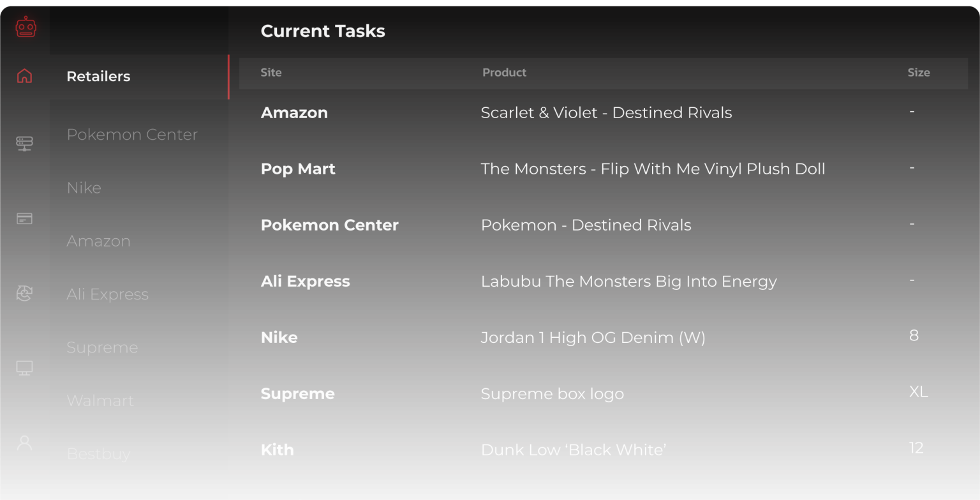The width and height of the screenshot is (980, 500).
Task: Select Ali Express in the sidebar
Action: tap(107, 294)
